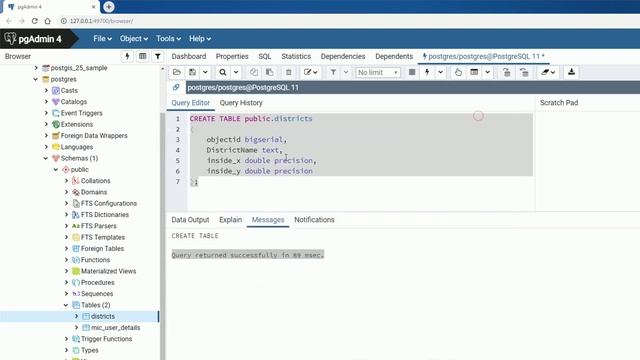This screenshot has height=360, width=640.
Task: Switch to the Query History tab
Action: click(241, 103)
